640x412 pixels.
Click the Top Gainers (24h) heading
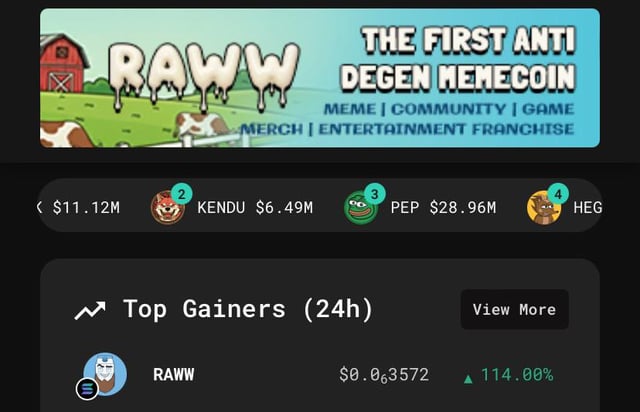(248, 309)
